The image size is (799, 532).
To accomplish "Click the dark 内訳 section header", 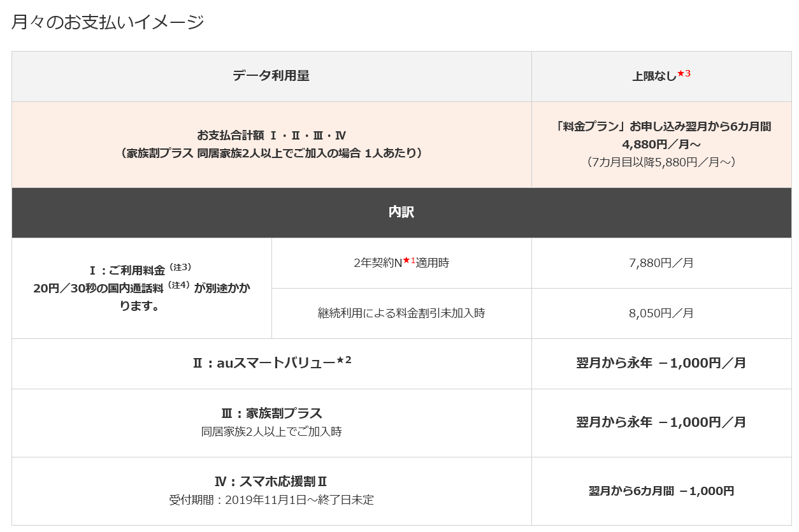I will pos(401,212).
